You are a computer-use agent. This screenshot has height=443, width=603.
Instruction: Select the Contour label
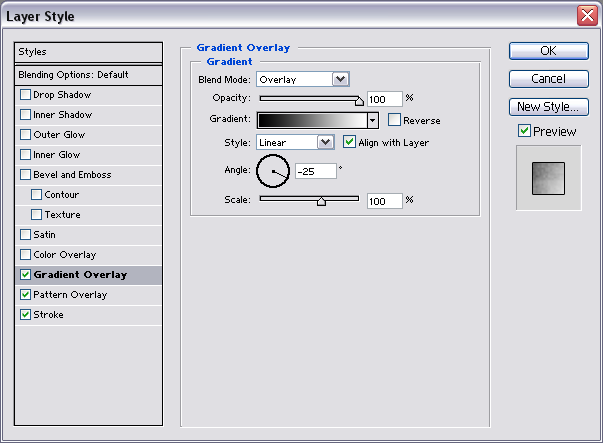62,195
